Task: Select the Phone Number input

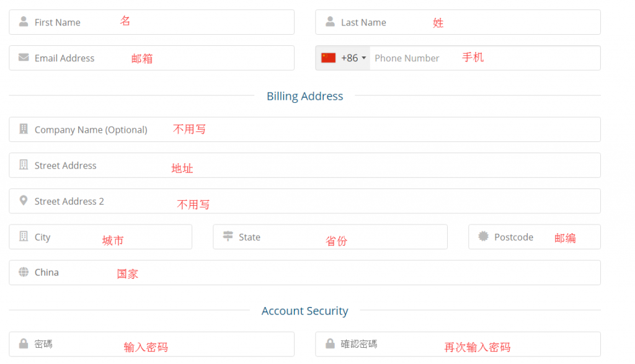Action: tap(485, 58)
